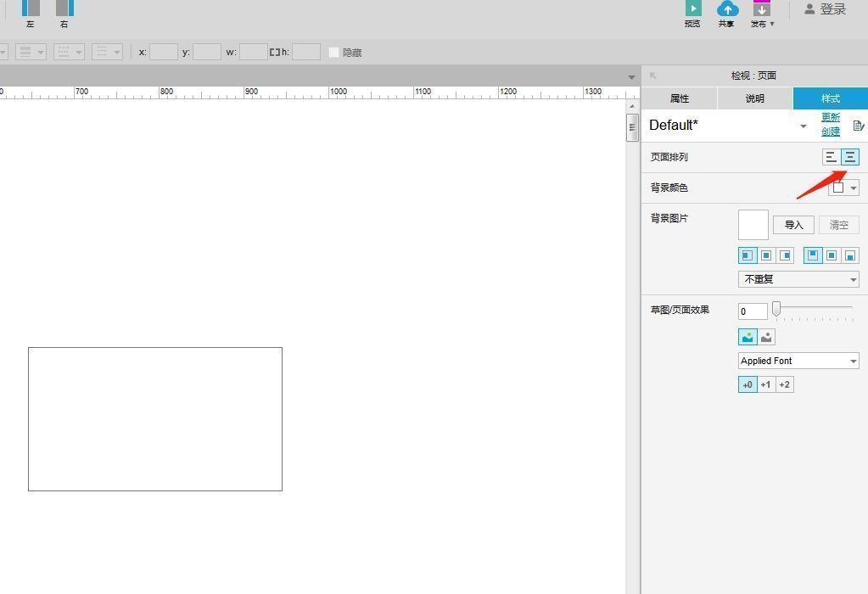
Task: Select the +1 line width option
Action: (765, 384)
